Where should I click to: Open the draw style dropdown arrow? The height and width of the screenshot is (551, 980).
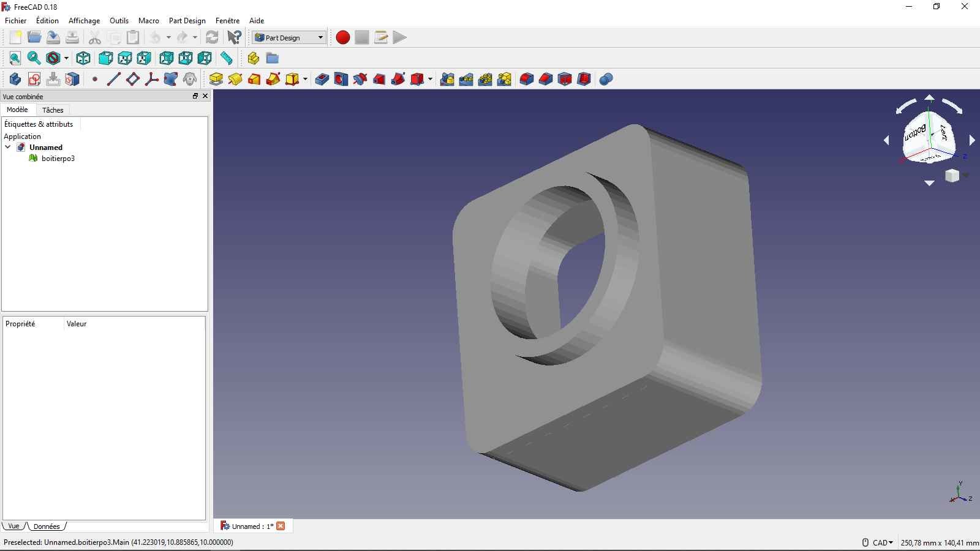pyautogui.click(x=66, y=58)
